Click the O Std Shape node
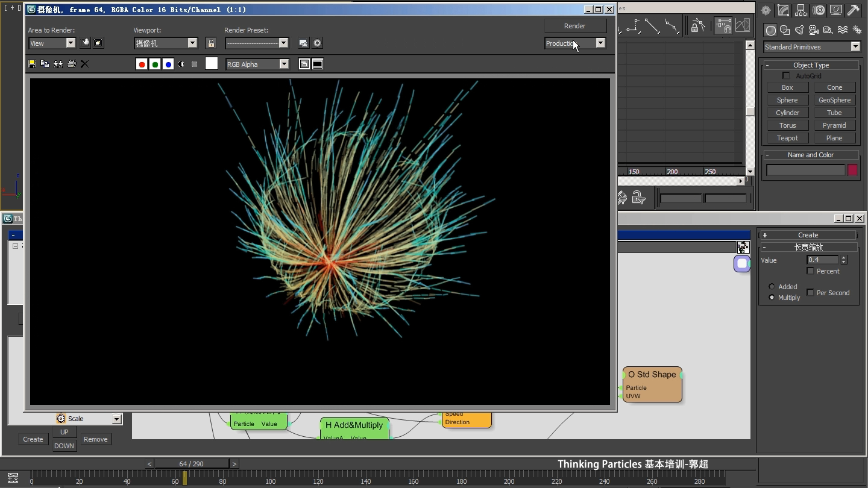Viewport: 868px width, 488px height. pos(652,384)
